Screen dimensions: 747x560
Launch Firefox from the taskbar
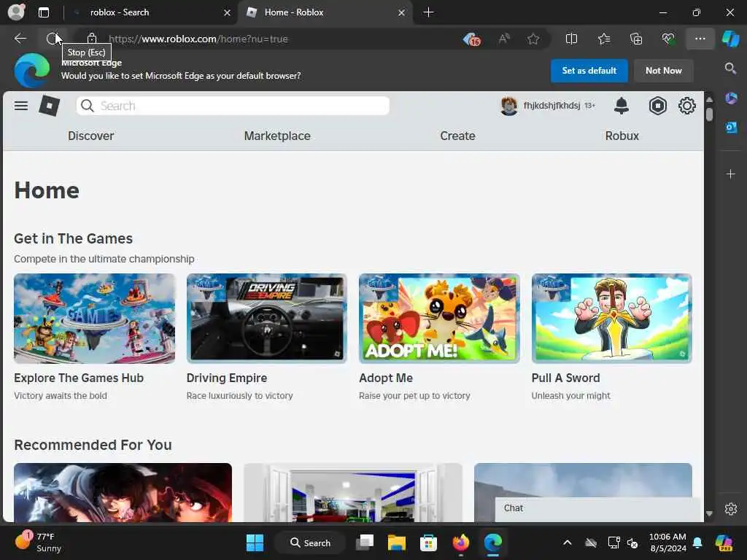[461, 542]
